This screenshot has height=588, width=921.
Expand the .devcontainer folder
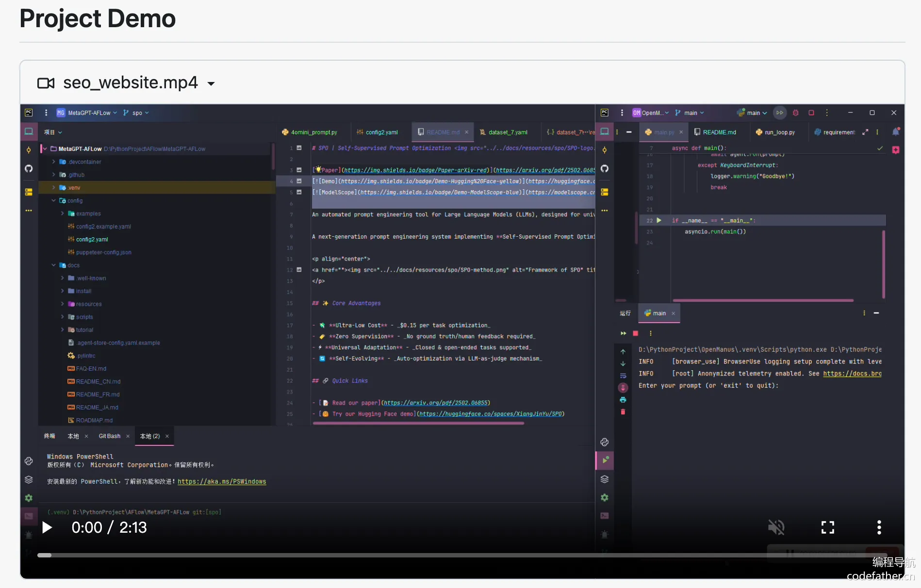(x=53, y=162)
